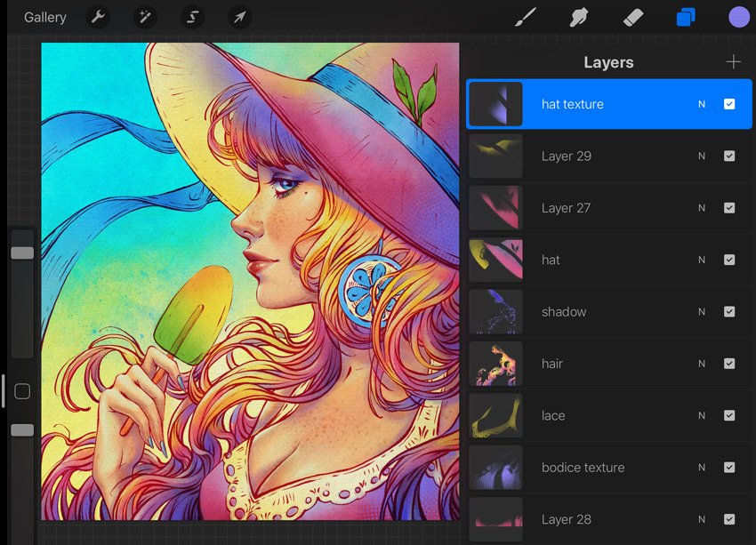The image size is (756, 545).
Task: Open blend mode N for hair layer
Action: (x=702, y=364)
